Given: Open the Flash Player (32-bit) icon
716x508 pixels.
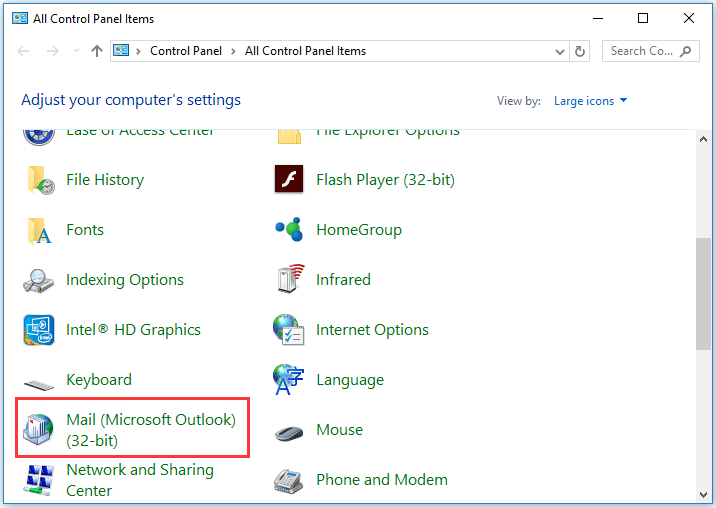Looking at the screenshot, I should [x=289, y=180].
